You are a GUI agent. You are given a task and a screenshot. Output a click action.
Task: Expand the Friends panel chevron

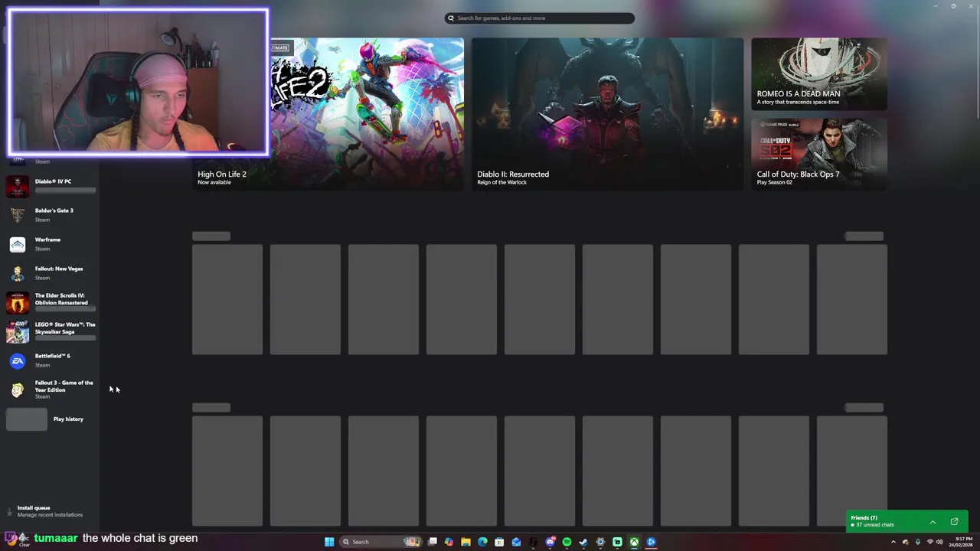tap(933, 522)
